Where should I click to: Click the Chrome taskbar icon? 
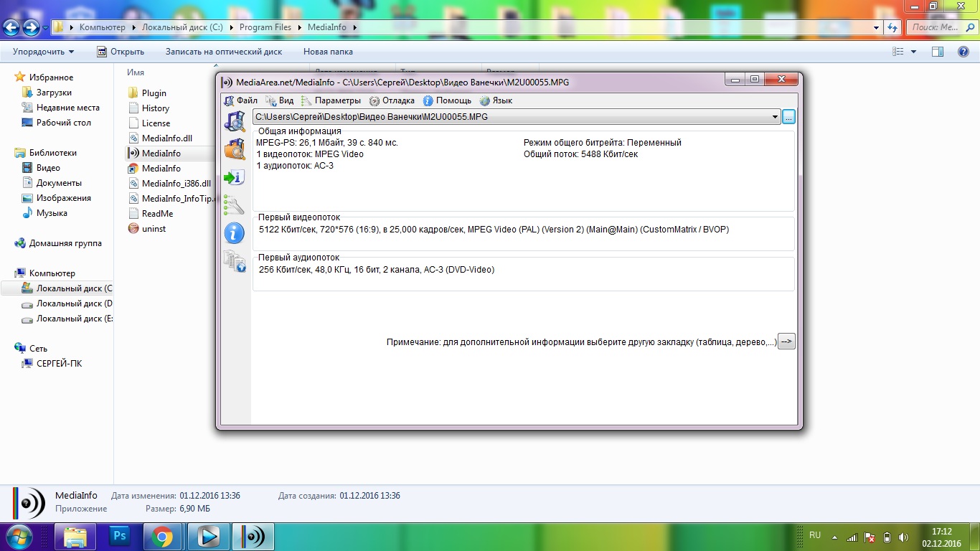click(x=163, y=536)
